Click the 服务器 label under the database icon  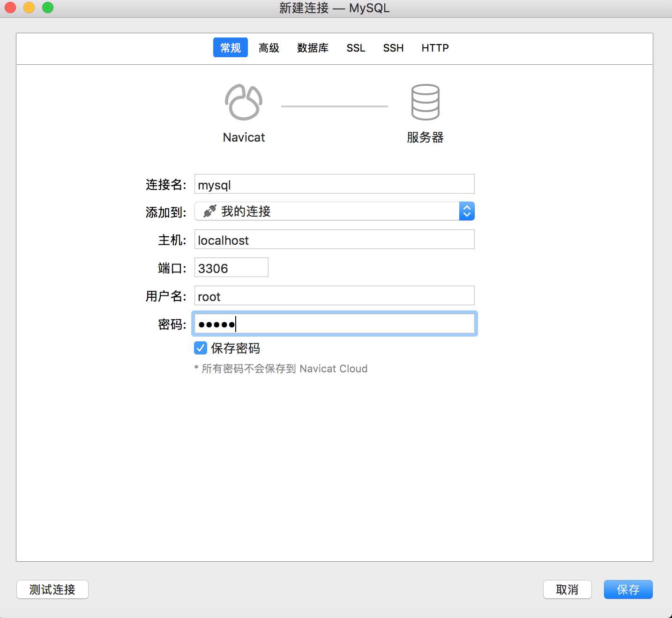tap(425, 137)
